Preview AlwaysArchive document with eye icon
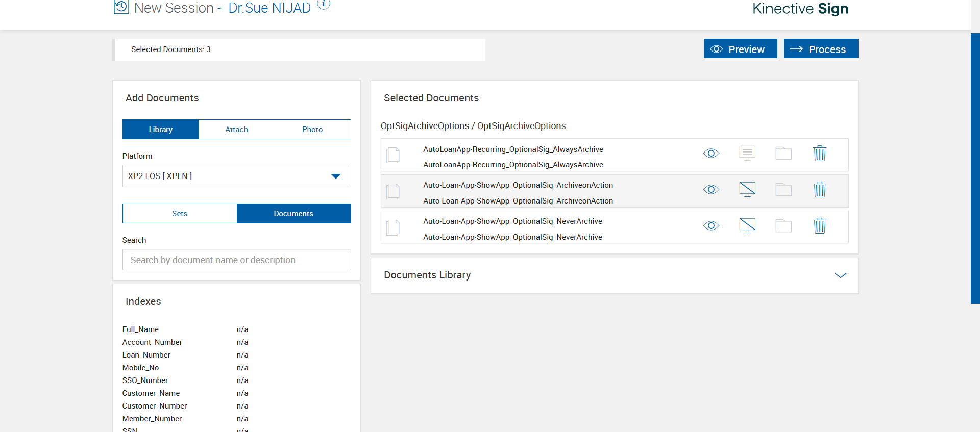Screen dimensions: 980x432 click(x=711, y=154)
